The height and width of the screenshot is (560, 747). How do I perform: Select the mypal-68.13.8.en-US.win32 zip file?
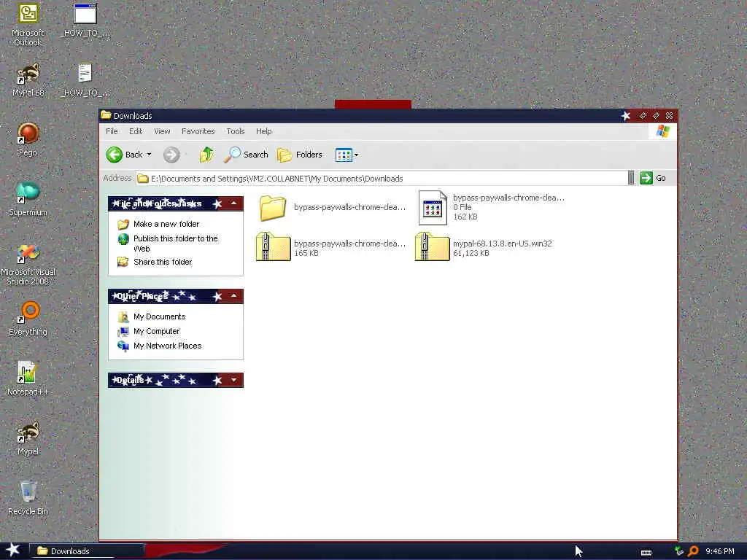tap(484, 246)
